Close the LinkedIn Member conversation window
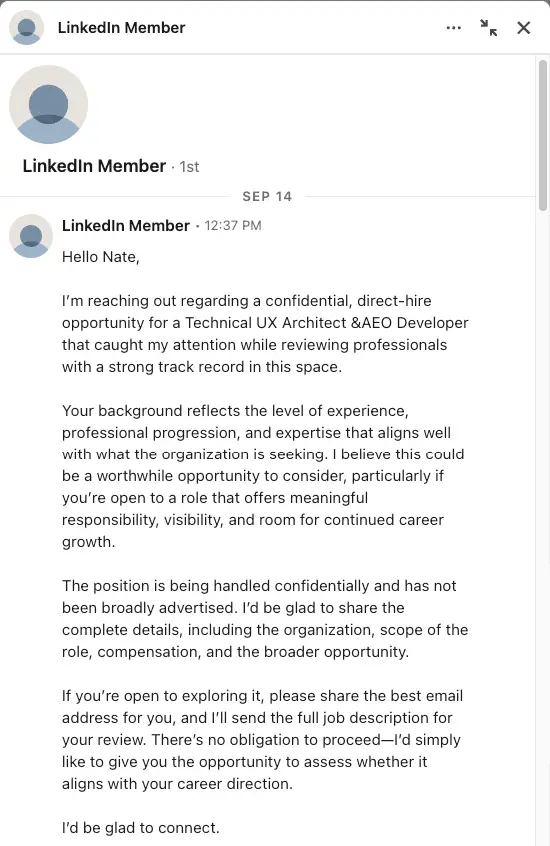This screenshot has width=550, height=846. click(x=524, y=28)
